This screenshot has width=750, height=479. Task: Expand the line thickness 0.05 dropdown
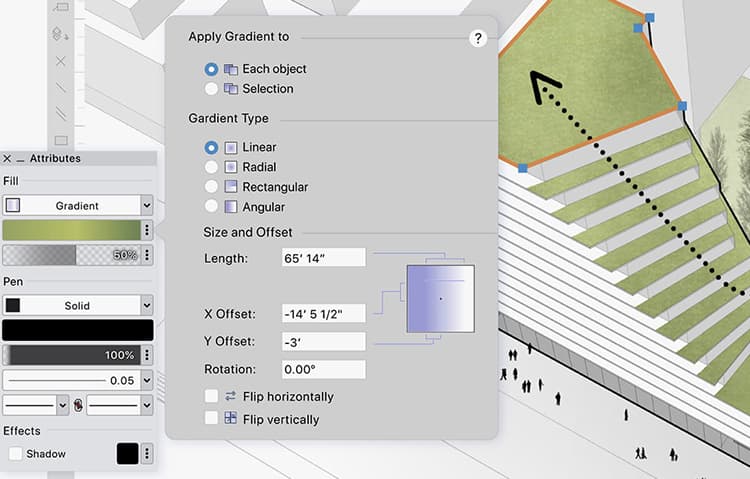click(147, 380)
